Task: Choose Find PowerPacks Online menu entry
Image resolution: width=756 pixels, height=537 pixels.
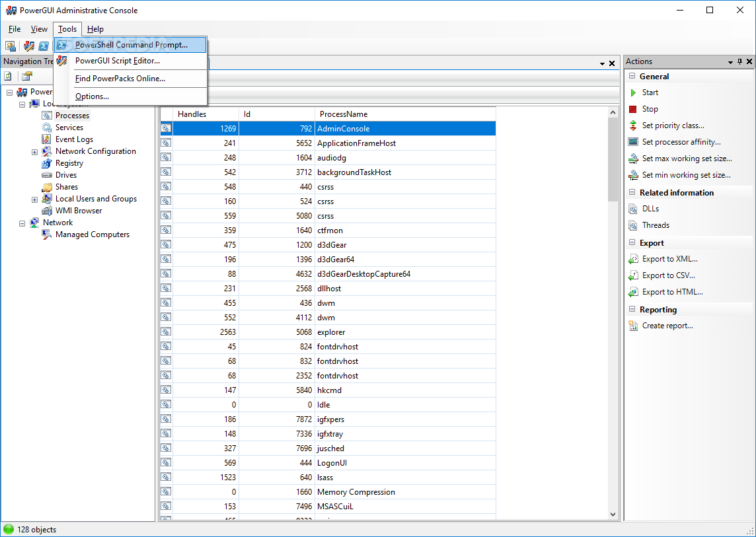Action: pos(130,79)
